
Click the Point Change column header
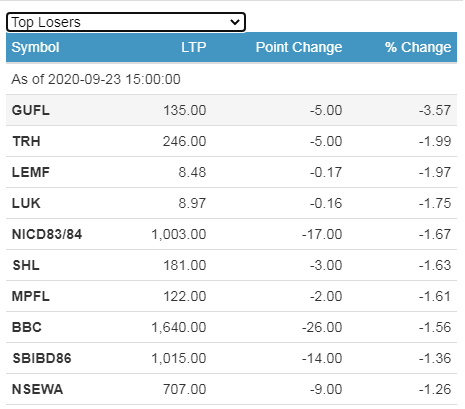[299, 47]
